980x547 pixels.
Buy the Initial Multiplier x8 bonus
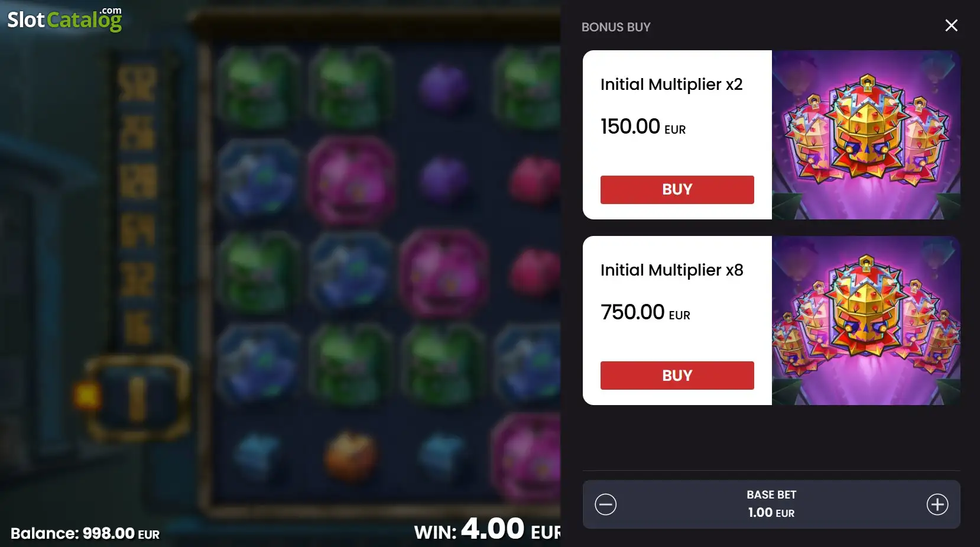677,376
